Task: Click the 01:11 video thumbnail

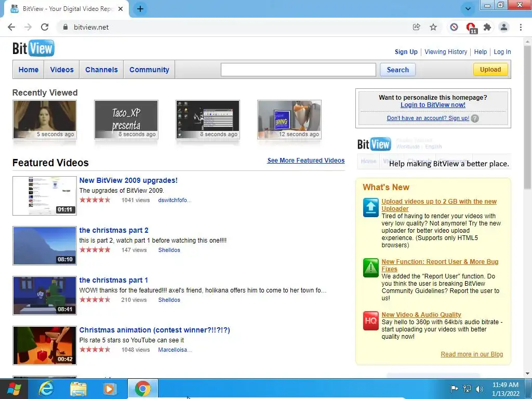Action: click(45, 196)
